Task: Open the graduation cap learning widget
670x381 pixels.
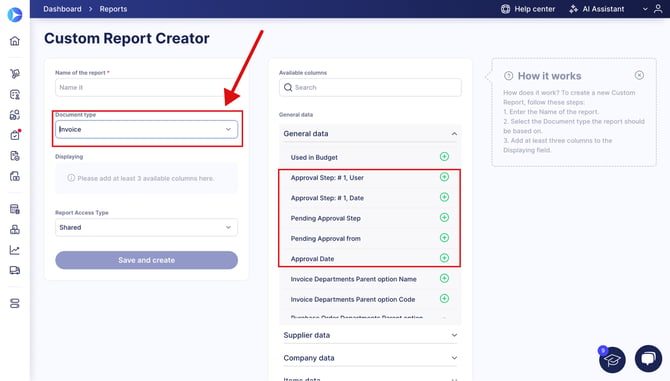Action: point(612,360)
